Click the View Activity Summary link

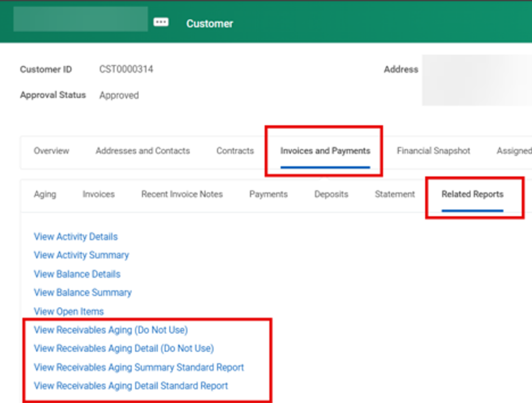[x=81, y=255]
